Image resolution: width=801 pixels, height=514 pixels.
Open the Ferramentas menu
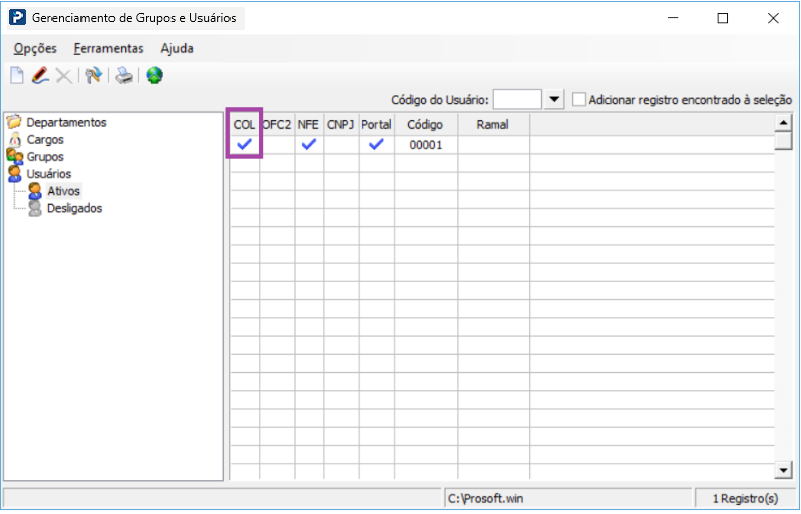coord(108,49)
